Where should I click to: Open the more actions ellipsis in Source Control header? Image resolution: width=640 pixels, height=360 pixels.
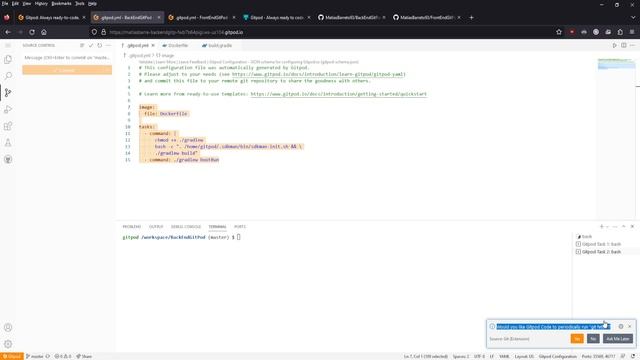108,45
